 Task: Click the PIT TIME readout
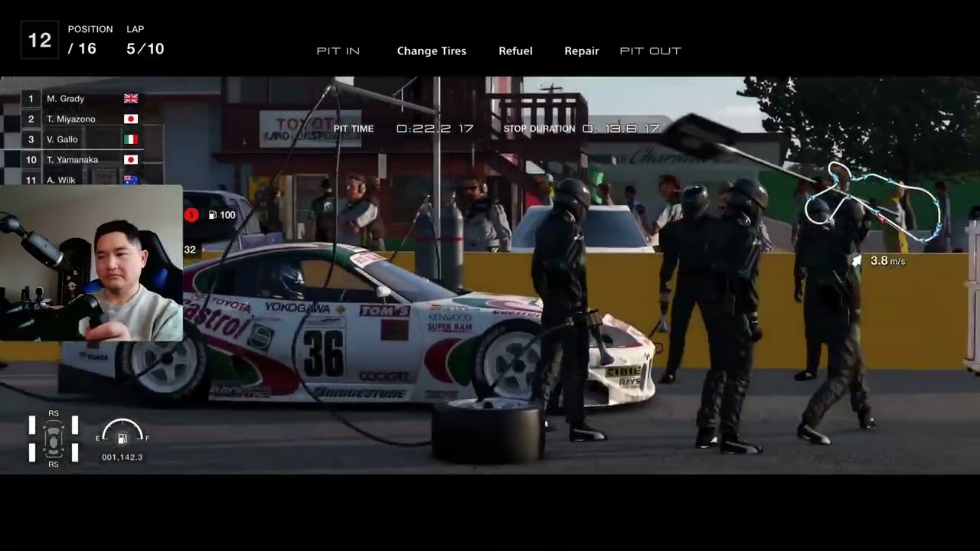[x=403, y=129]
